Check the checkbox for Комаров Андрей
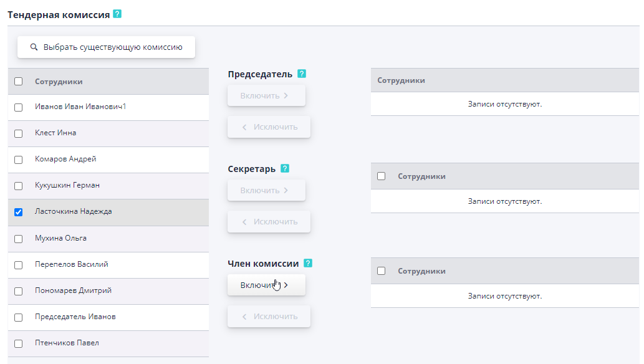 click(x=18, y=159)
